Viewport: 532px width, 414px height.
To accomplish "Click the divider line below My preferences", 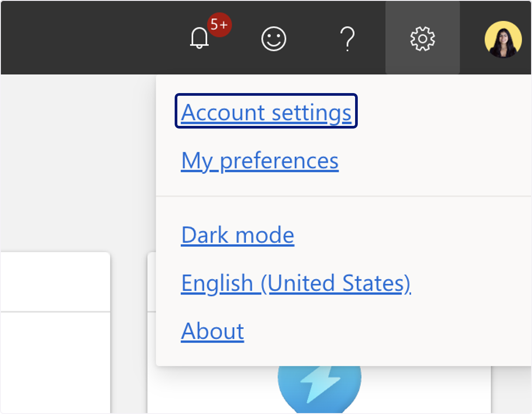I will pyautogui.click(x=344, y=196).
